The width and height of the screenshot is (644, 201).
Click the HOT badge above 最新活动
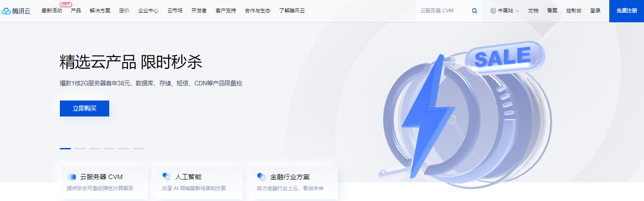[65, 4]
